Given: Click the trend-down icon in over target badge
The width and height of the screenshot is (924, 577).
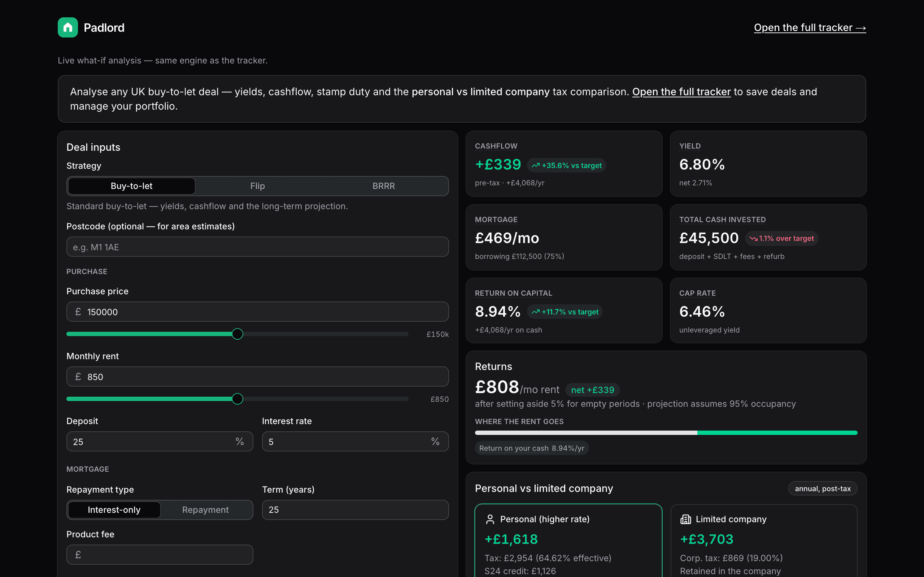Looking at the screenshot, I should (x=753, y=238).
